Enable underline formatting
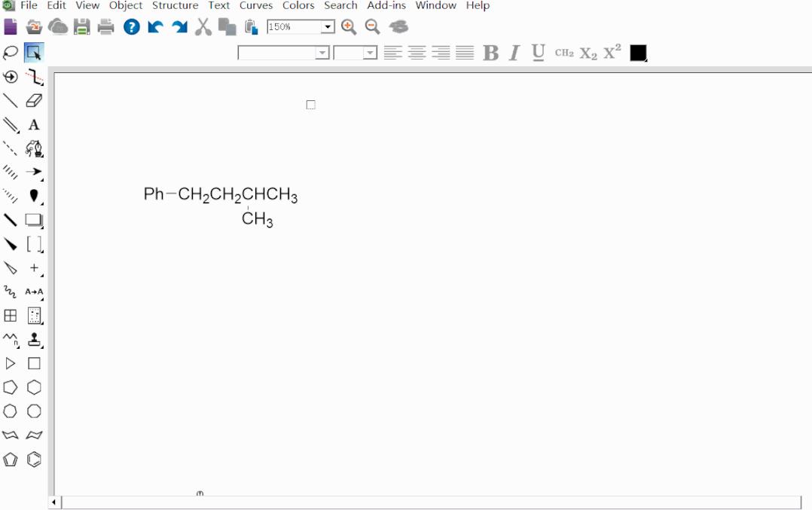This screenshot has height=510, width=812. pos(536,53)
